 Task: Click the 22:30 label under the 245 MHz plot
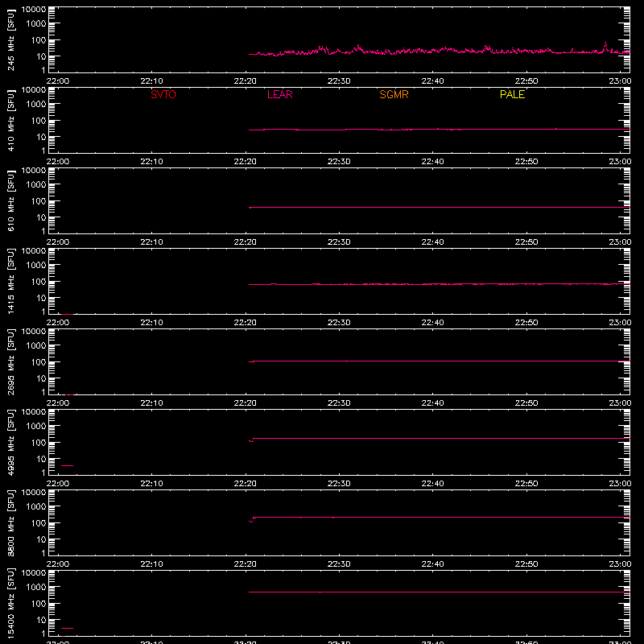[x=339, y=81]
